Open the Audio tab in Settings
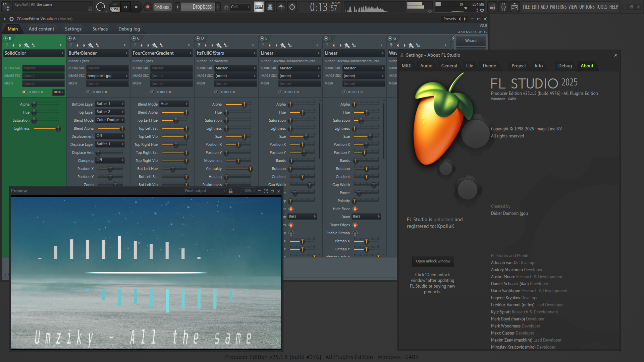Image resolution: width=644 pixels, height=362 pixels. (426, 66)
